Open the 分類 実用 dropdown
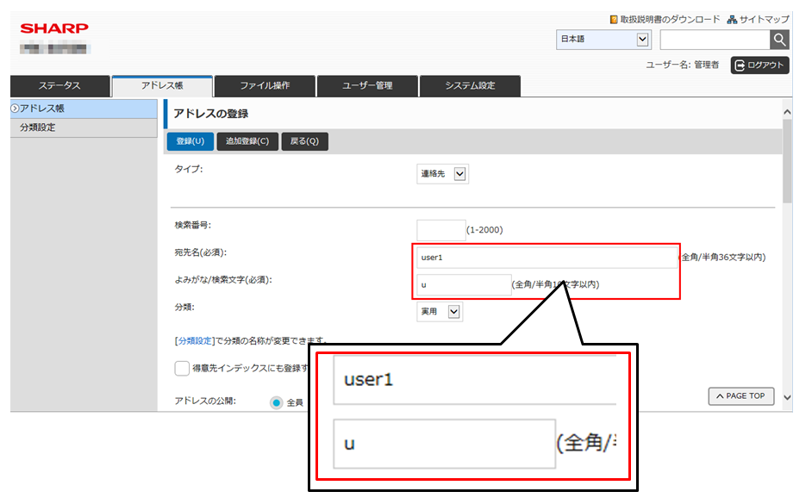 [439, 312]
